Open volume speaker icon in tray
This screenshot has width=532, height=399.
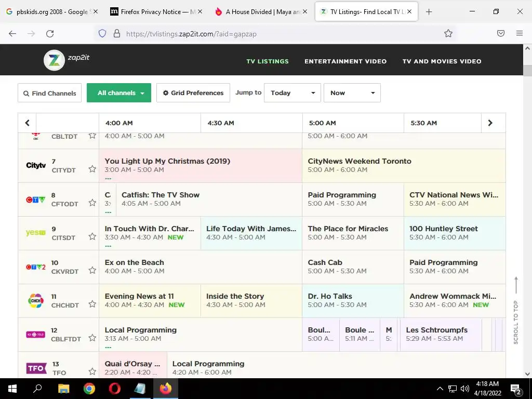tap(465, 389)
